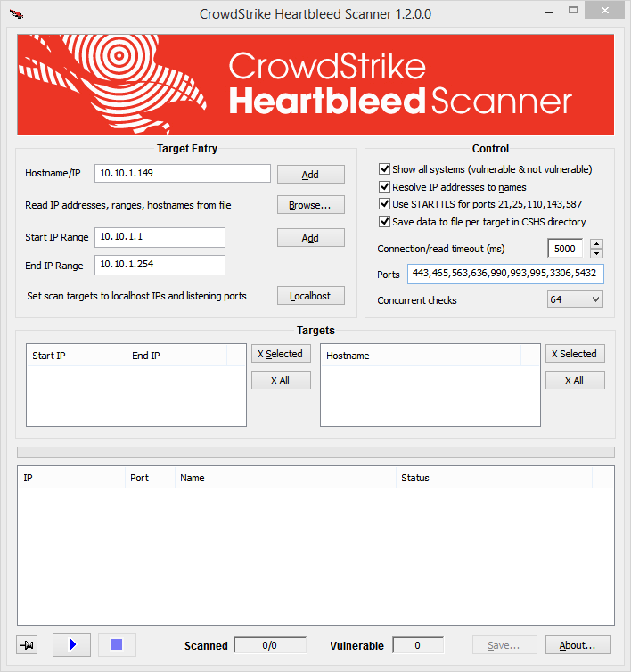Viewport: 631px width, 672px height.
Task: Click the End IP column header
Action: (176, 356)
